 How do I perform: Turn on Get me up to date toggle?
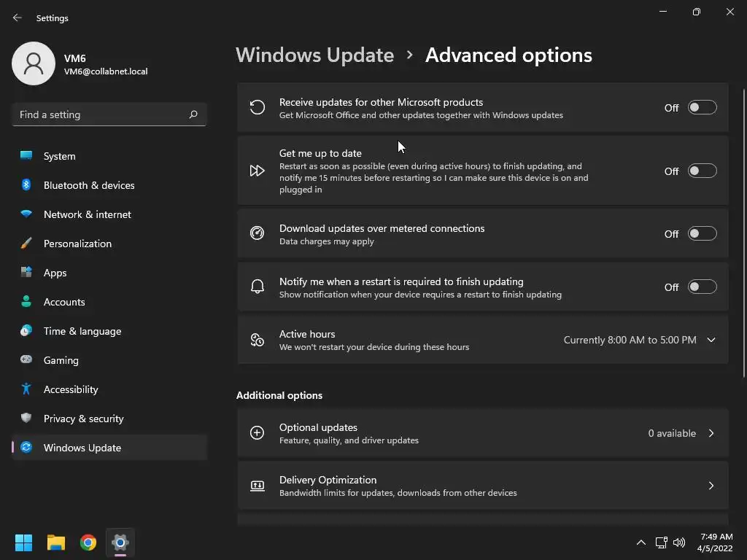(x=703, y=171)
